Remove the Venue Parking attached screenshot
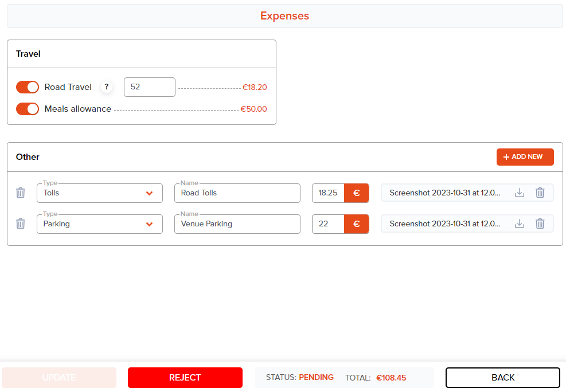 tap(540, 224)
